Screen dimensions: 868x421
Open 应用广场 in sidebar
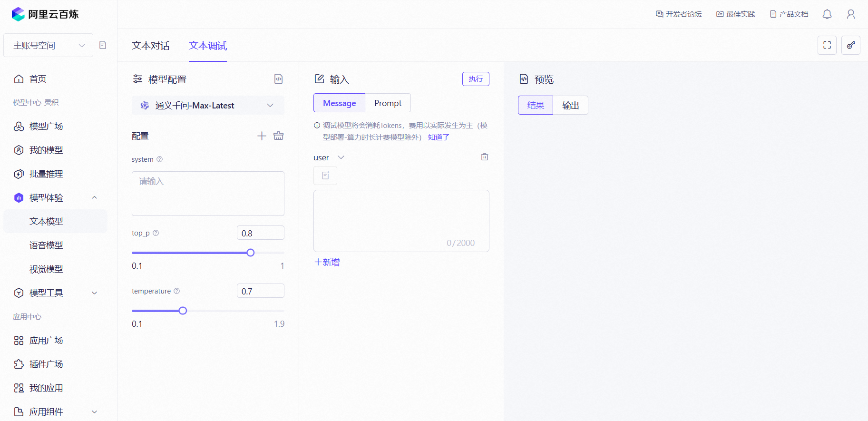[46, 341]
